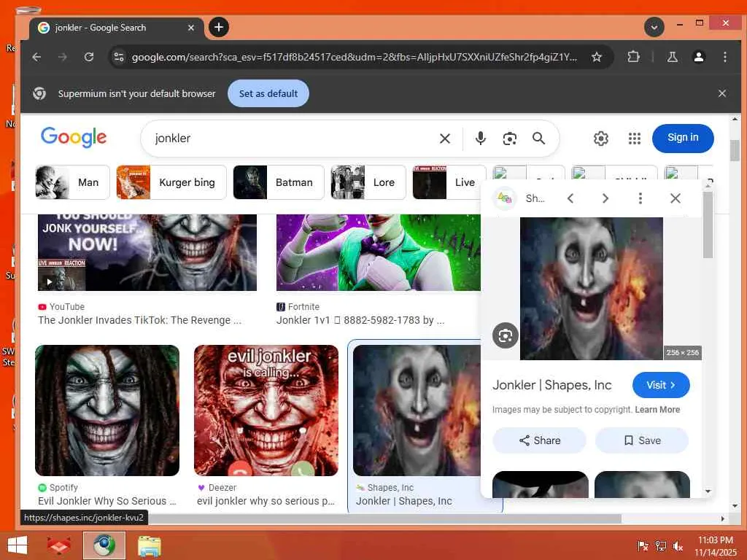The image size is (747, 560).
Task: Click the Windows Start button
Action: point(16,545)
